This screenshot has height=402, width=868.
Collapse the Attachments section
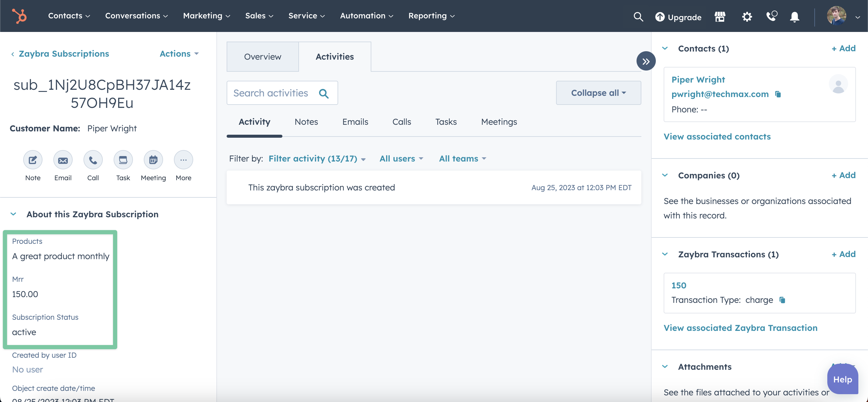coord(665,367)
